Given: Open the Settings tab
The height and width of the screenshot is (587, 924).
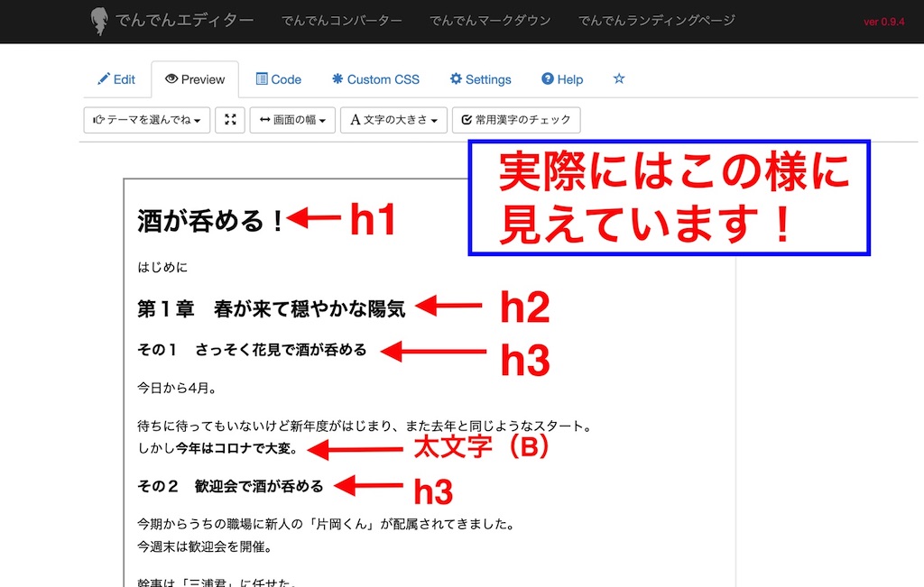Looking at the screenshot, I should pyautogui.click(x=480, y=79).
